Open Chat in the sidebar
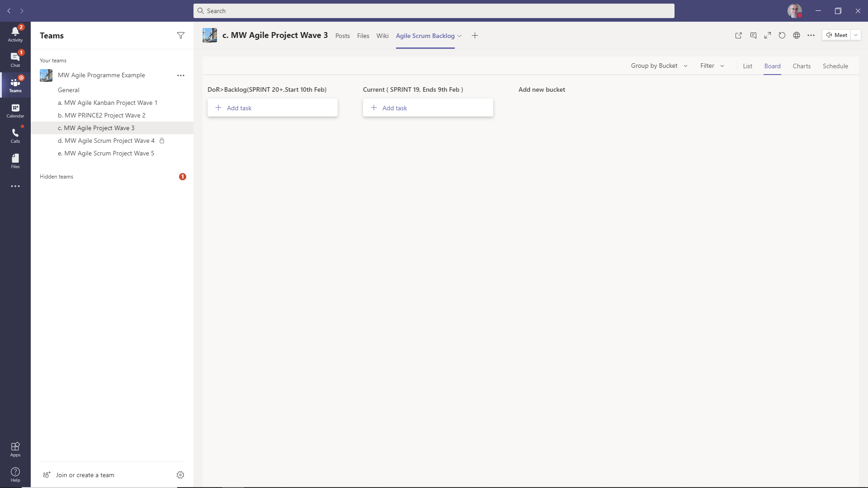Screen dimensions: 868x488 tap(15, 59)
